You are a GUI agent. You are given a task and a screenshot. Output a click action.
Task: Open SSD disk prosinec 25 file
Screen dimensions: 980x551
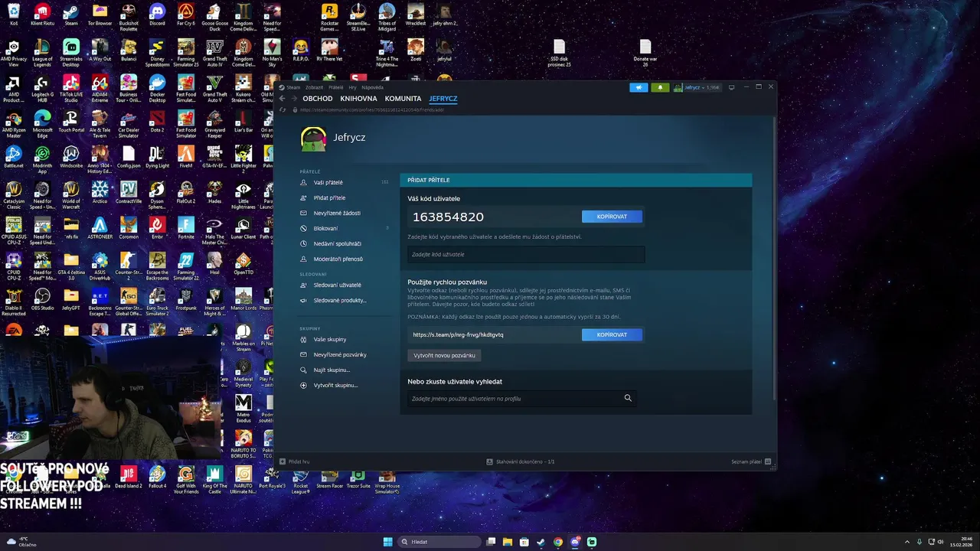tap(559, 52)
